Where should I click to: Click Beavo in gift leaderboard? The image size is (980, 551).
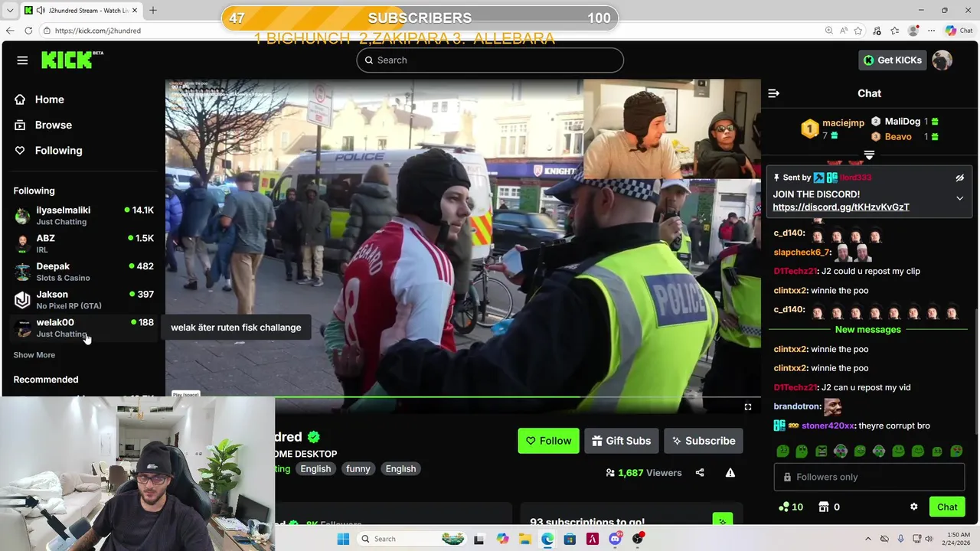pyautogui.click(x=898, y=137)
